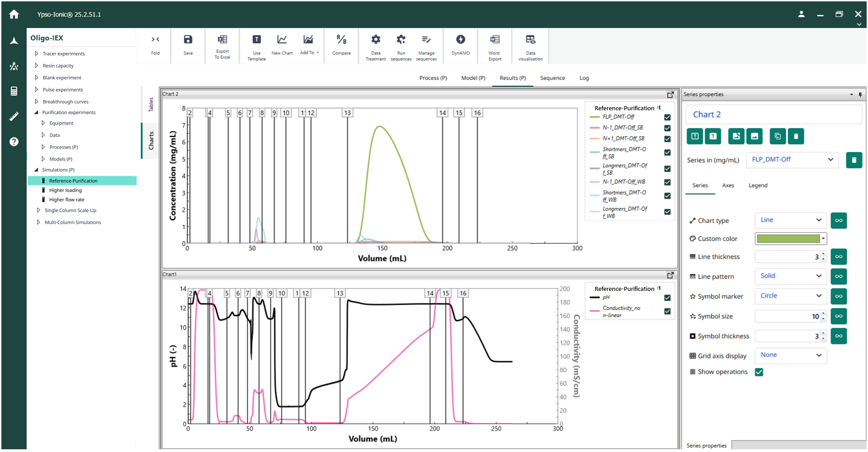Select the New Chart tool

click(282, 45)
